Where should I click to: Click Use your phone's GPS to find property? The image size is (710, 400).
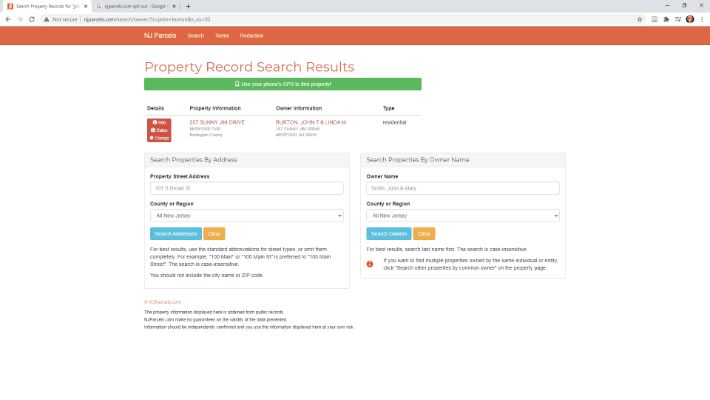(x=283, y=84)
